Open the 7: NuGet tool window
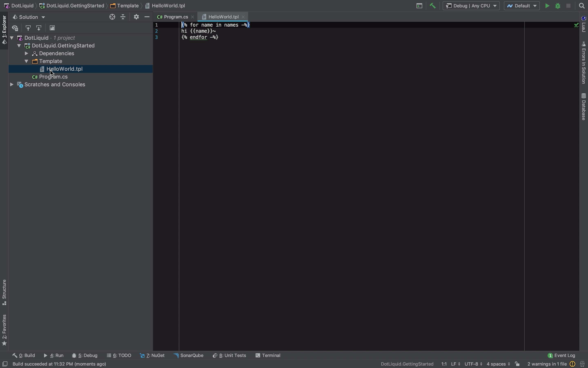This screenshot has width=588, height=368. 152,355
